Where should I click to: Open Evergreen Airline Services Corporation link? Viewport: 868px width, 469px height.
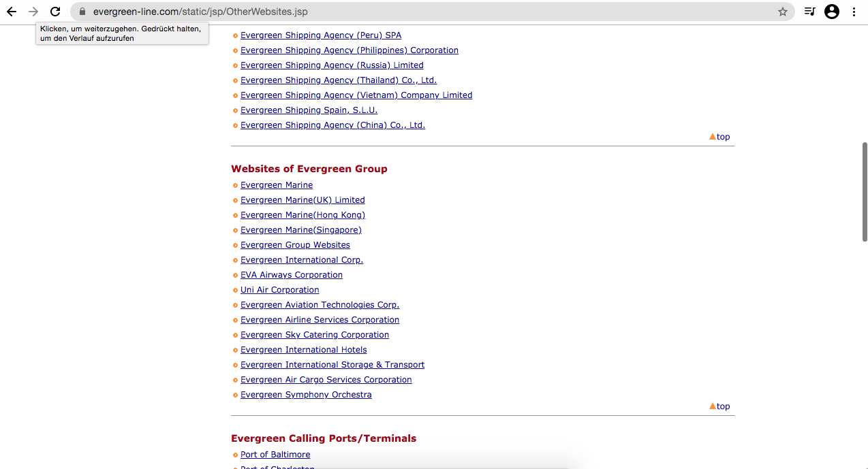(320, 320)
